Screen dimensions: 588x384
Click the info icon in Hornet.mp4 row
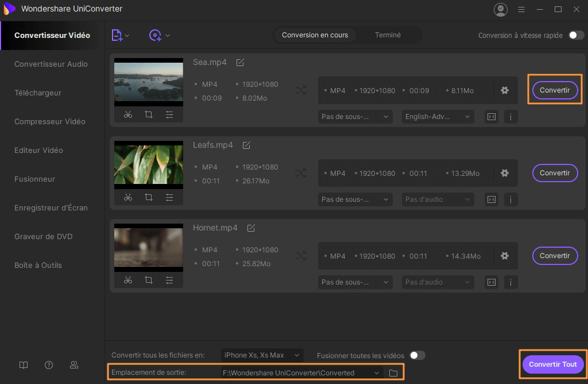tap(510, 282)
